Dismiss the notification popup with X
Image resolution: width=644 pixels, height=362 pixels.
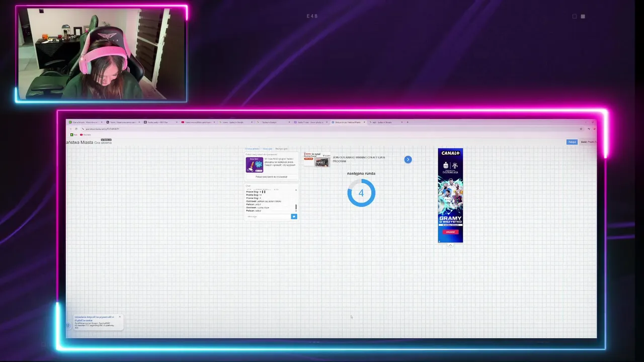click(x=120, y=317)
